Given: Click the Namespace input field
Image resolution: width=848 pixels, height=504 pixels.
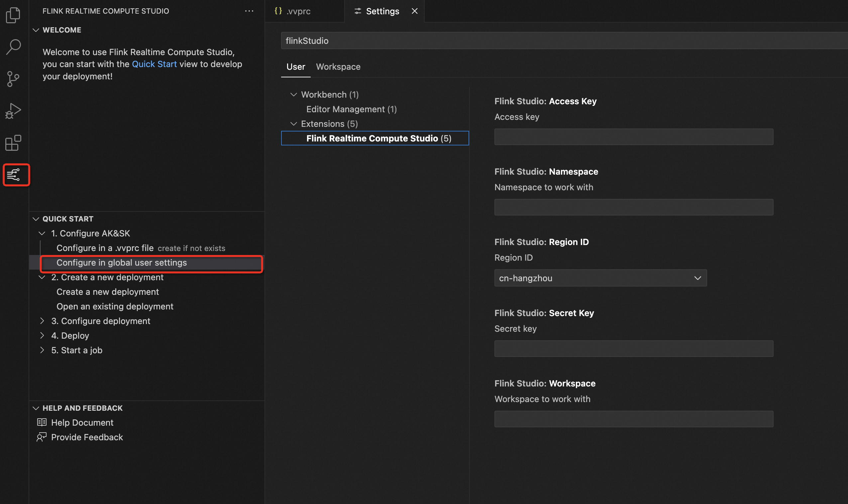Looking at the screenshot, I should pos(634,207).
